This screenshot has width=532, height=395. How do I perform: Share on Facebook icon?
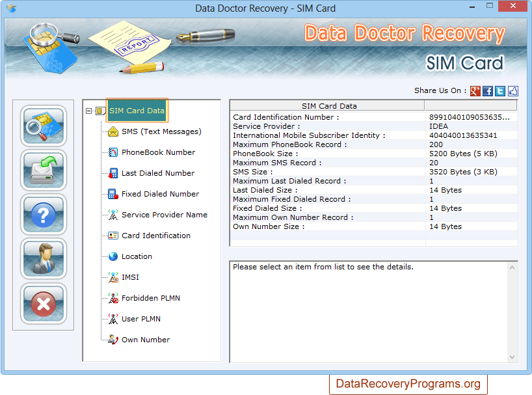(x=488, y=91)
